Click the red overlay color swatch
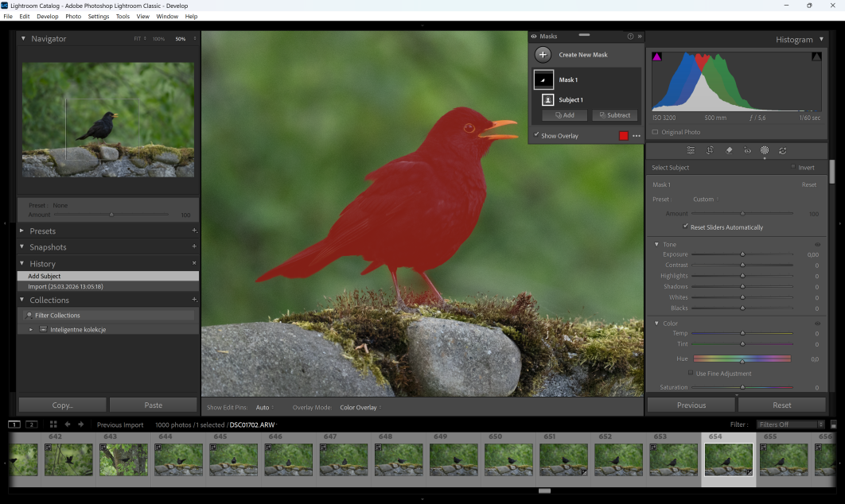The width and height of the screenshot is (845, 504). [624, 136]
